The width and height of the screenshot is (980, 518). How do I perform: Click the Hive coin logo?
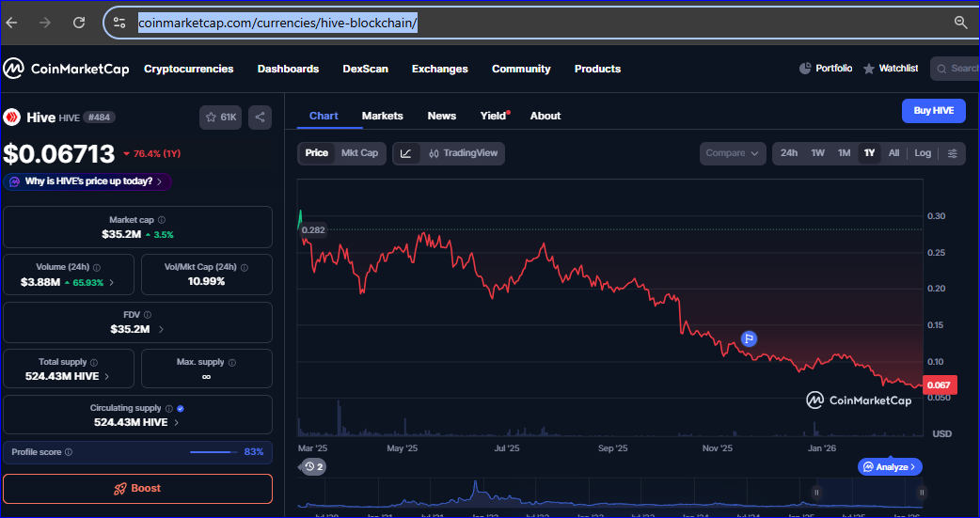coord(12,117)
